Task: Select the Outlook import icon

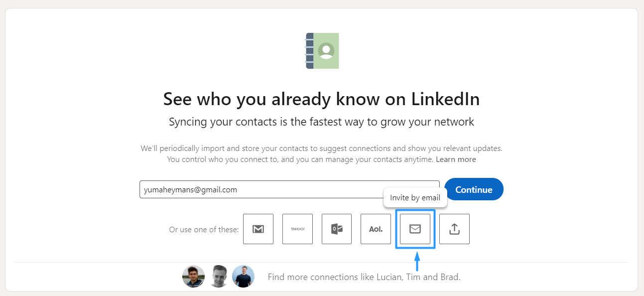Action: tap(337, 229)
